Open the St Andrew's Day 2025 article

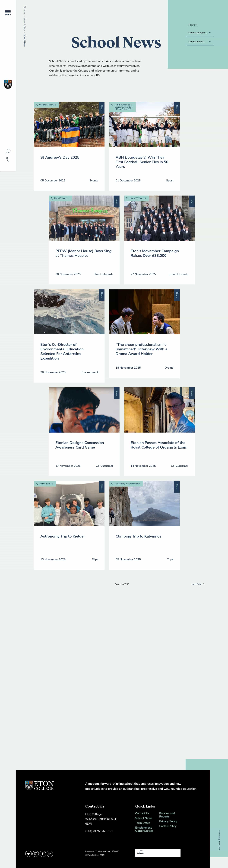60,157
